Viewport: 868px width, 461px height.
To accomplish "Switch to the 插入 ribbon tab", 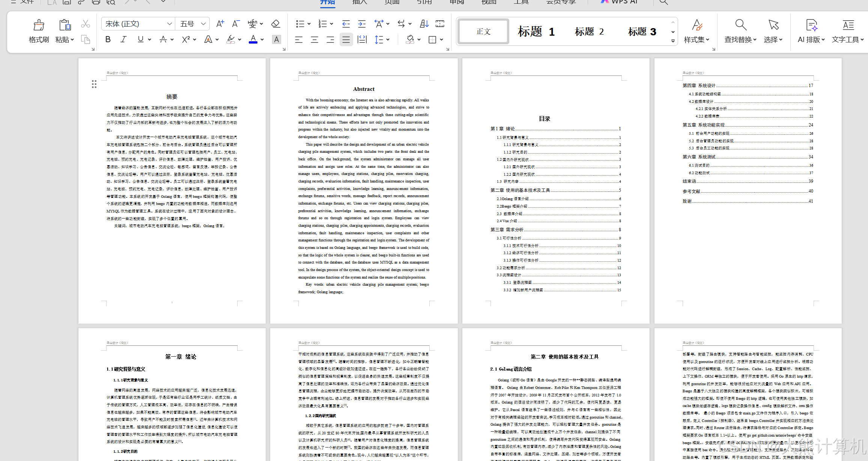I will tap(360, 2).
